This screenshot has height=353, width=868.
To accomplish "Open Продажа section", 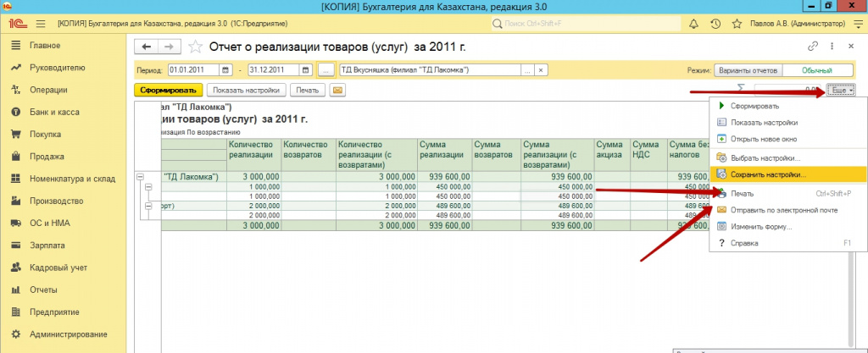I will 63,157.
